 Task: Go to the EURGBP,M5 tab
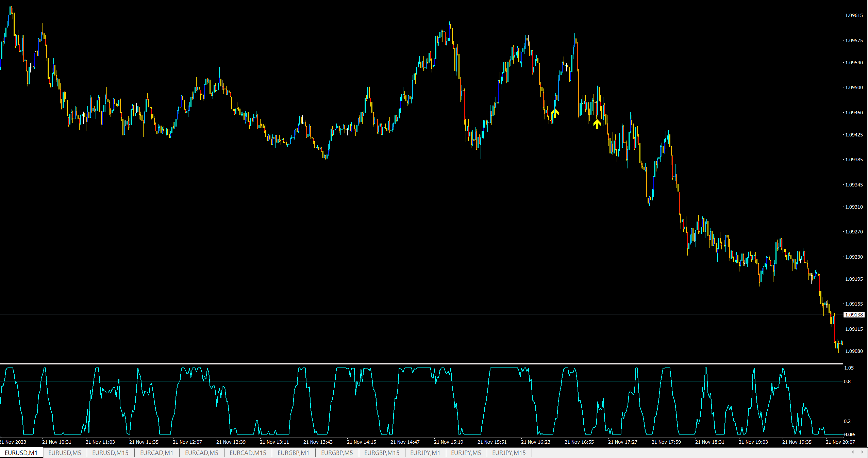pyautogui.click(x=337, y=453)
